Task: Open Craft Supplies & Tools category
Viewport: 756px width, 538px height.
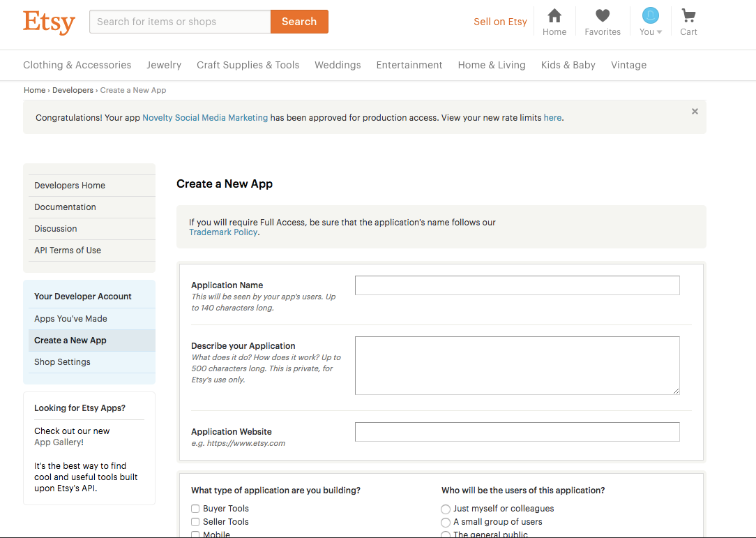Action: coord(248,65)
